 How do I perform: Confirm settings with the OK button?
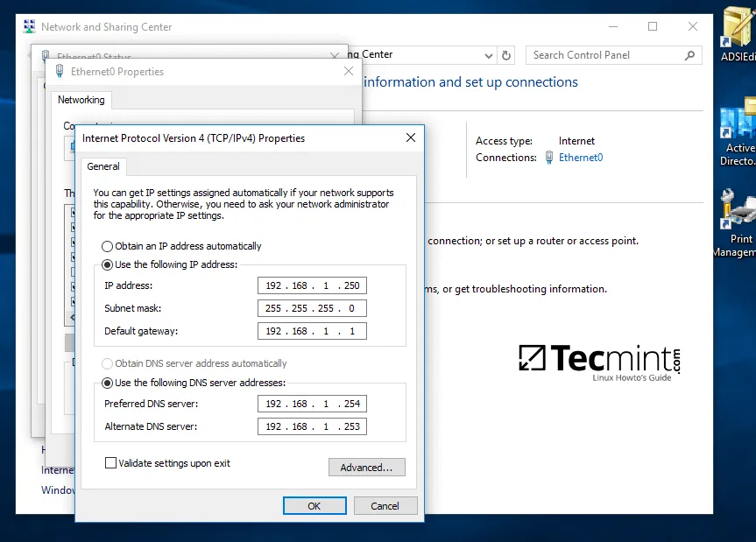click(x=314, y=505)
